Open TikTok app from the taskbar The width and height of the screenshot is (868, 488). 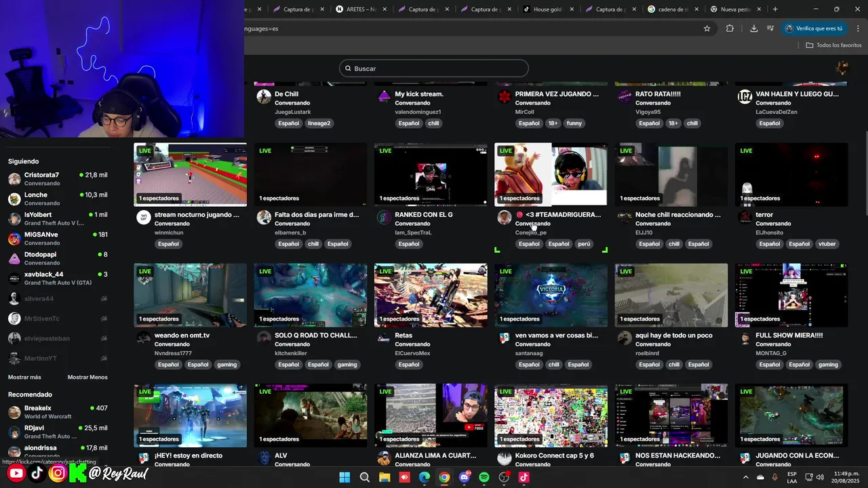(524, 477)
